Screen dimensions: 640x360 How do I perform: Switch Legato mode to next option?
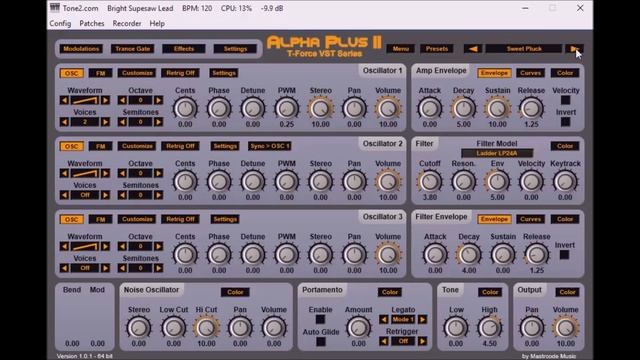pos(422,319)
